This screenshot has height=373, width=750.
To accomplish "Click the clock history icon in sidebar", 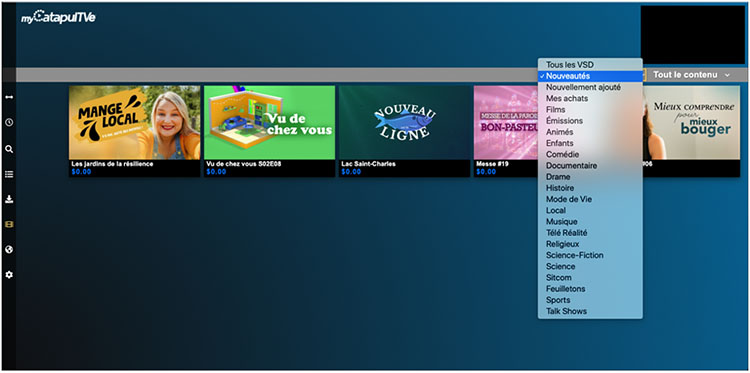I will (9, 122).
